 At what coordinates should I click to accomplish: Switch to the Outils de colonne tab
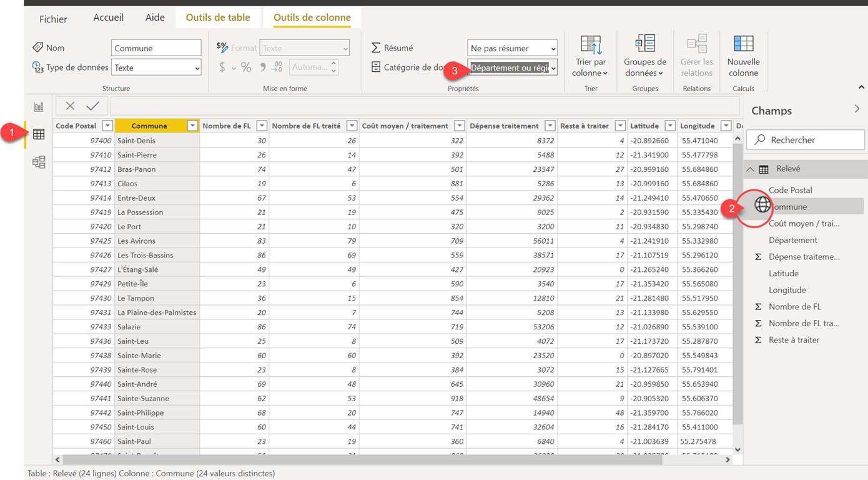click(312, 17)
